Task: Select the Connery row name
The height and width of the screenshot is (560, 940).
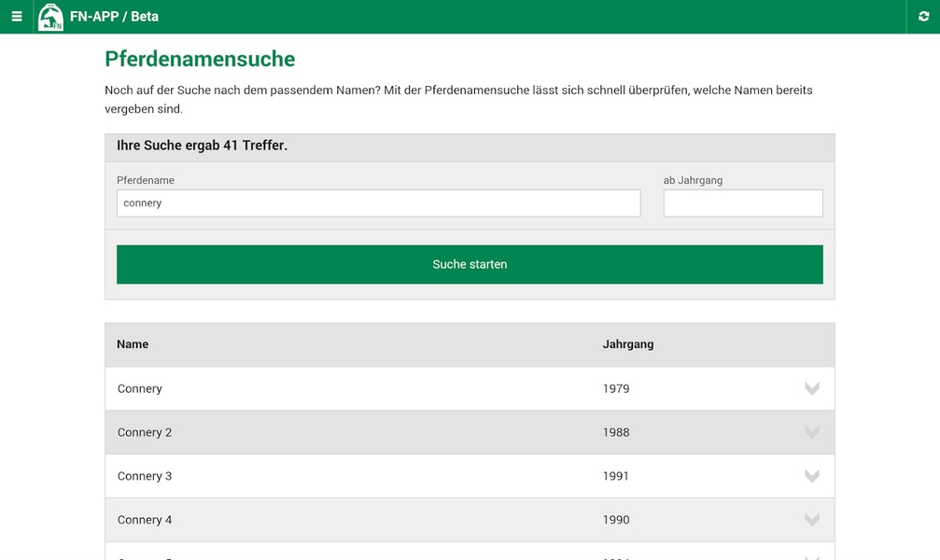Action: point(140,388)
